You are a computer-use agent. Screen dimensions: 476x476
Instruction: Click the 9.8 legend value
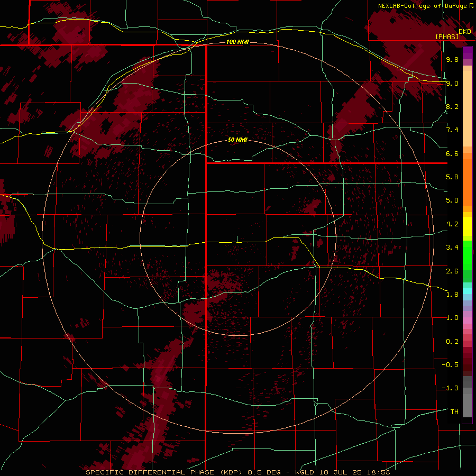[x=452, y=59]
